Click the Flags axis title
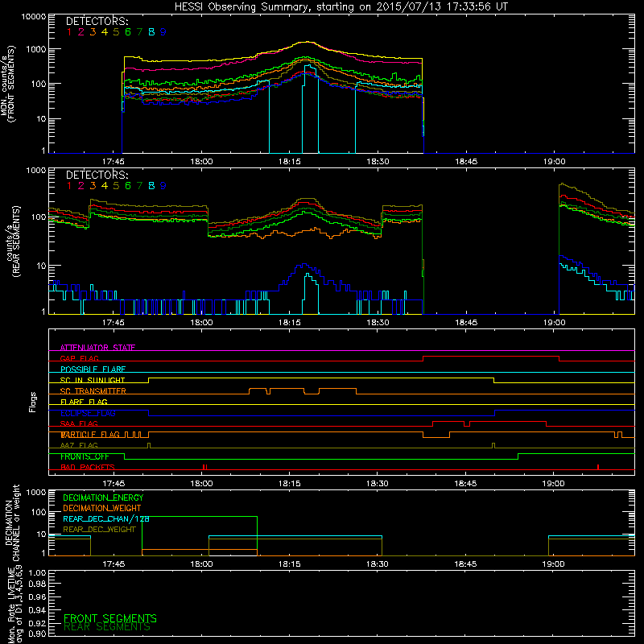The width and height of the screenshot is (644, 644). [33, 402]
